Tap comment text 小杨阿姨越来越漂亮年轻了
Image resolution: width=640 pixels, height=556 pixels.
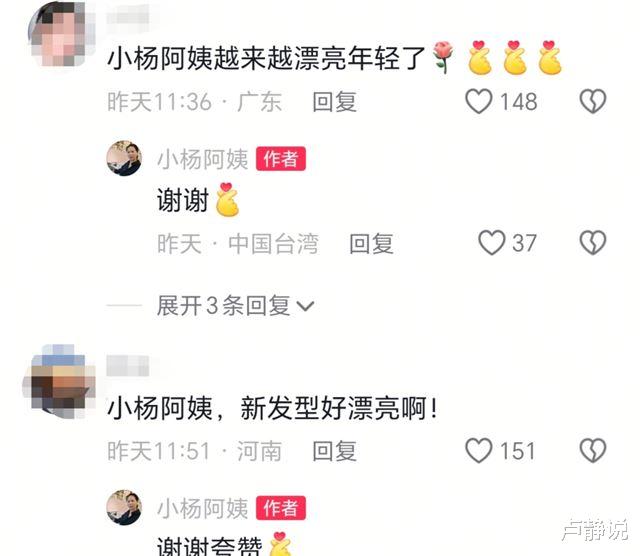(266, 58)
